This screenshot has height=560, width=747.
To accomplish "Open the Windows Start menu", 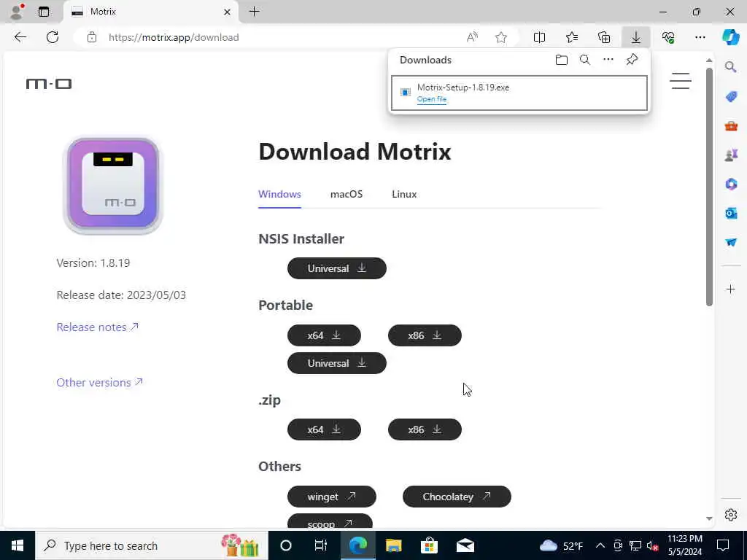I will click(18, 545).
